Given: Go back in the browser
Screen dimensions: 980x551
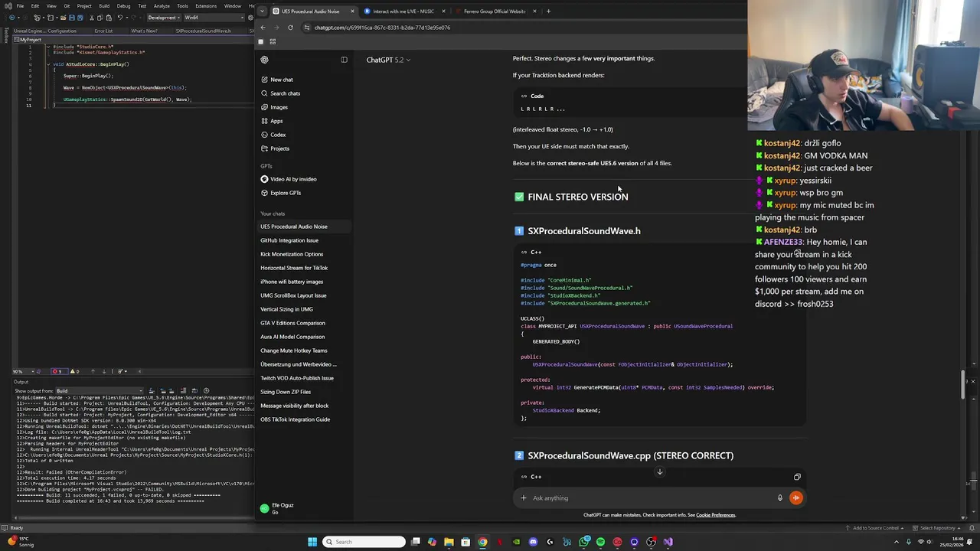Looking at the screenshot, I should coord(263,28).
